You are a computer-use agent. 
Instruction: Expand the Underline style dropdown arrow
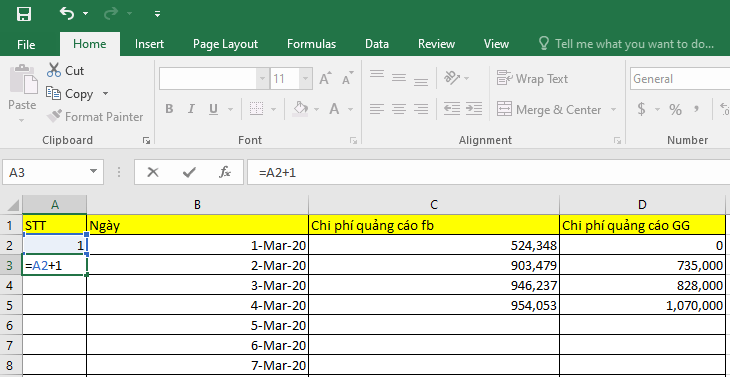(x=230, y=110)
